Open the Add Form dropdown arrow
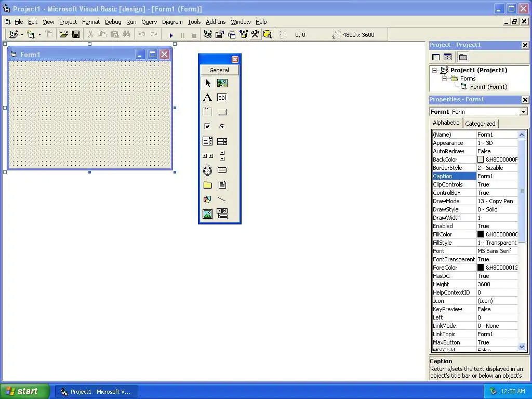The height and width of the screenshot is (399, 532). pyautogui.click(x=39, y=34)
